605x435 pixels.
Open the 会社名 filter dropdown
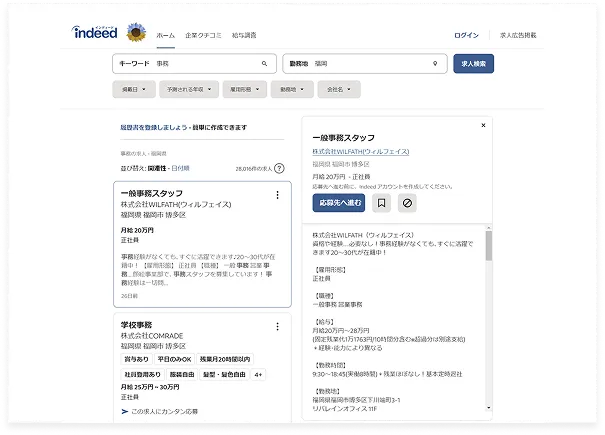[339, 89]
